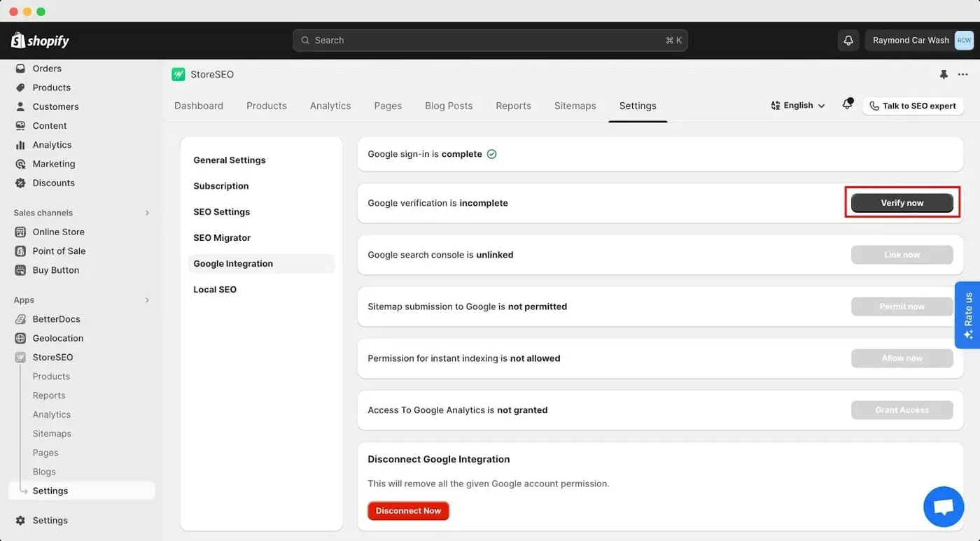Pin the StoreSEO app with pin icon
980x541 pixels.
click(944, 74)
